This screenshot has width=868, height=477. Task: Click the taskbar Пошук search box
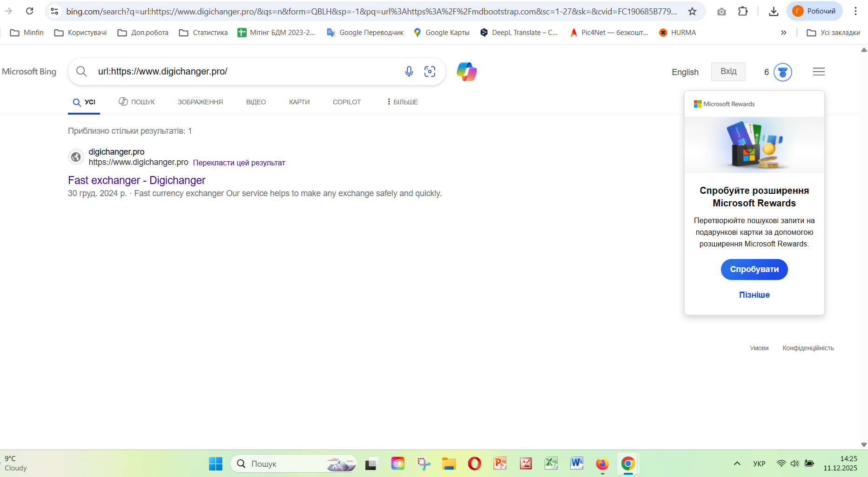click(294, 463)
